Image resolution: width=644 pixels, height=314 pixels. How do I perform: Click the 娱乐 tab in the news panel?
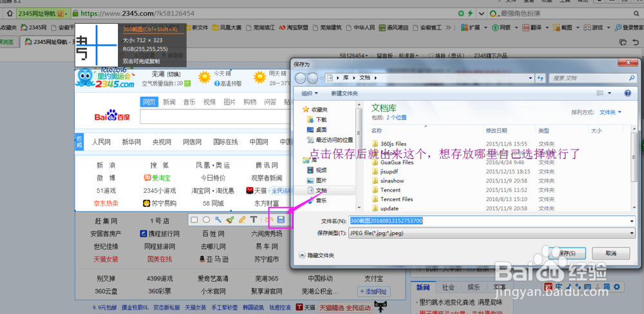click(x=473, y=288)
